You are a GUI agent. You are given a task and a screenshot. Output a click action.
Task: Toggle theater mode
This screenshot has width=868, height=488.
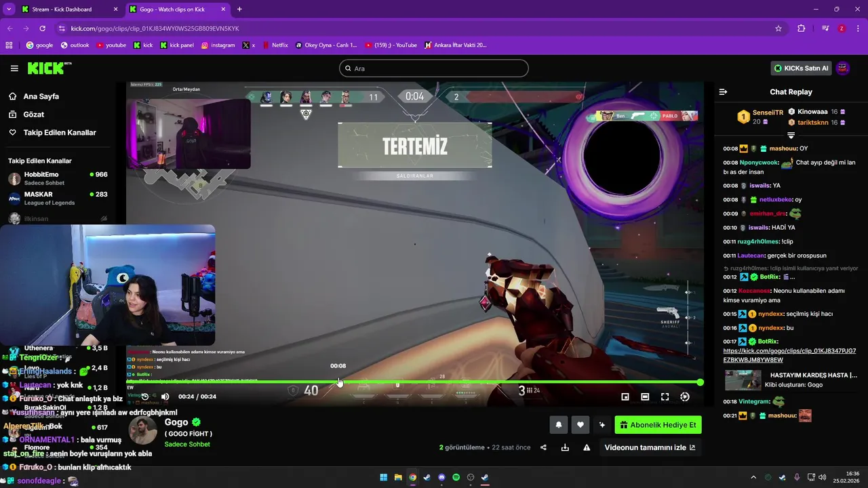645,396
